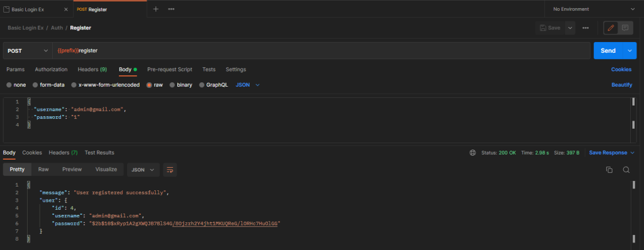The width and height of the screenshot is (644, 250).
Task: Click the Beautify link
Action: 621,85
